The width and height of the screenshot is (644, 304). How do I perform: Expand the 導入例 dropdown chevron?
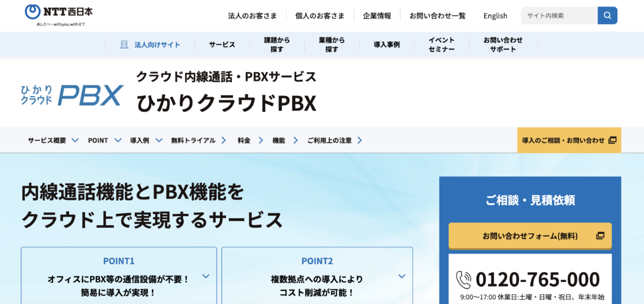point(159,140)
